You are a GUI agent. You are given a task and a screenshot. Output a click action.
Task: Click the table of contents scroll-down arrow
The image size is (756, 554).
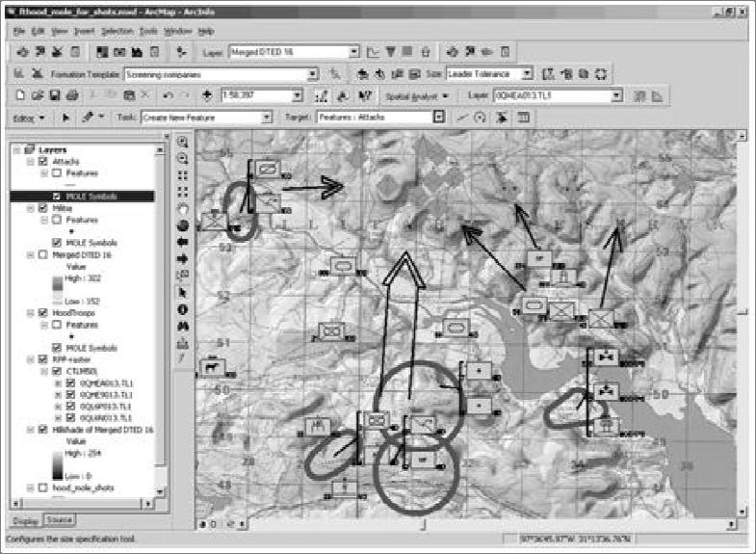[160, 491]
